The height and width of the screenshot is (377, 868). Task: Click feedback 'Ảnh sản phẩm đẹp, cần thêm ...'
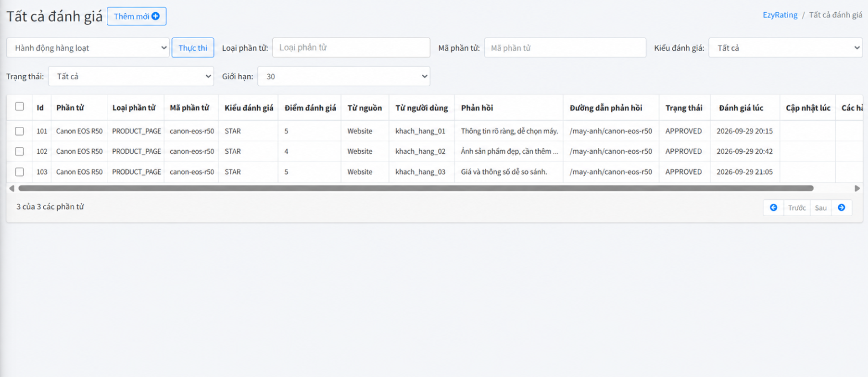tap(509, 151)
